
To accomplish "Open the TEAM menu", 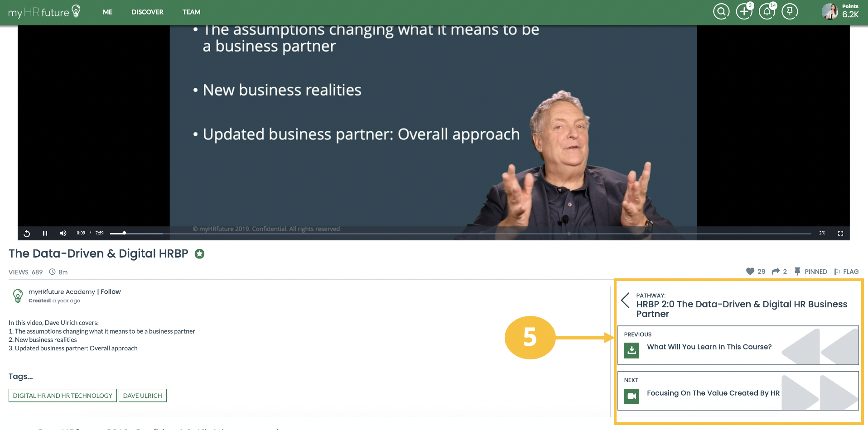I will (x=191, y=12).
